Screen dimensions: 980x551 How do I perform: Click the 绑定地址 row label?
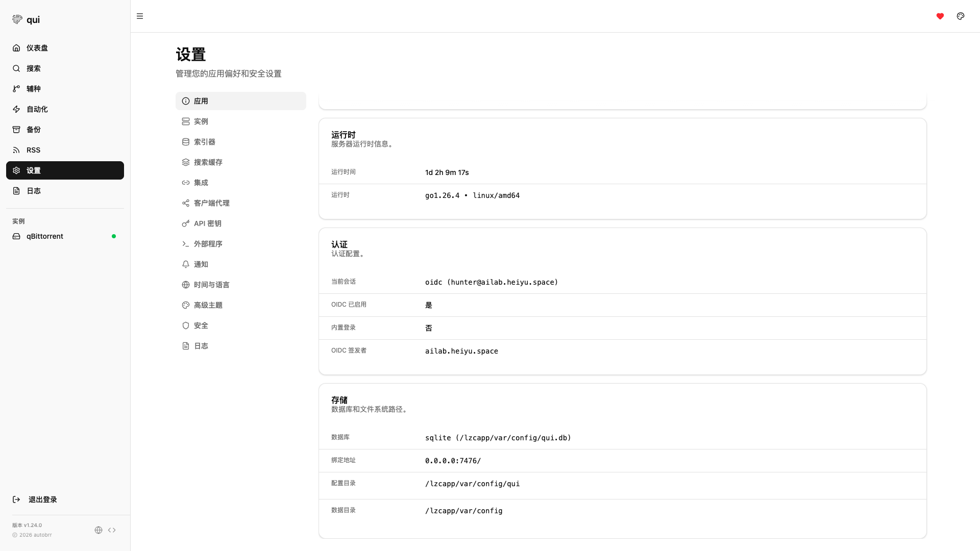pyautogui.click(x=344, y=460)
